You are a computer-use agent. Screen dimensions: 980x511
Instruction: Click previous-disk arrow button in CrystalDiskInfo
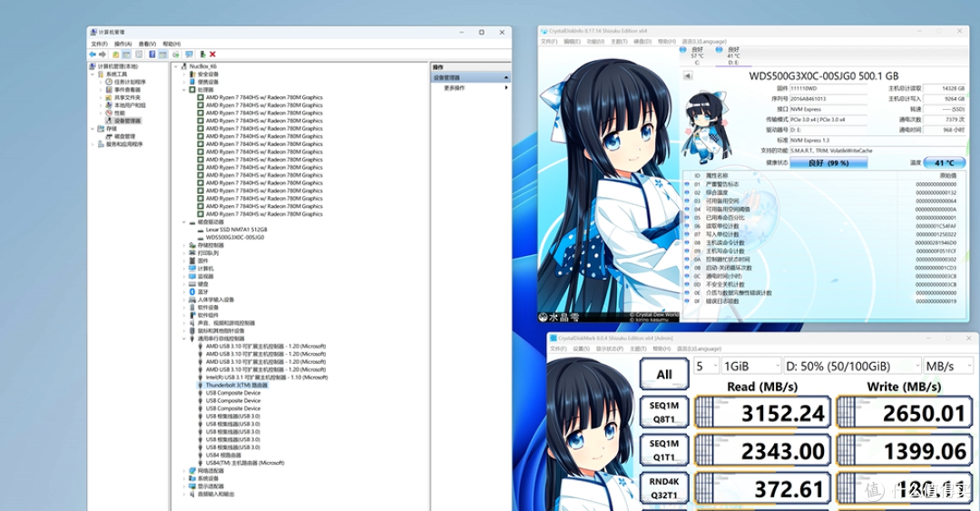(688, 75)
